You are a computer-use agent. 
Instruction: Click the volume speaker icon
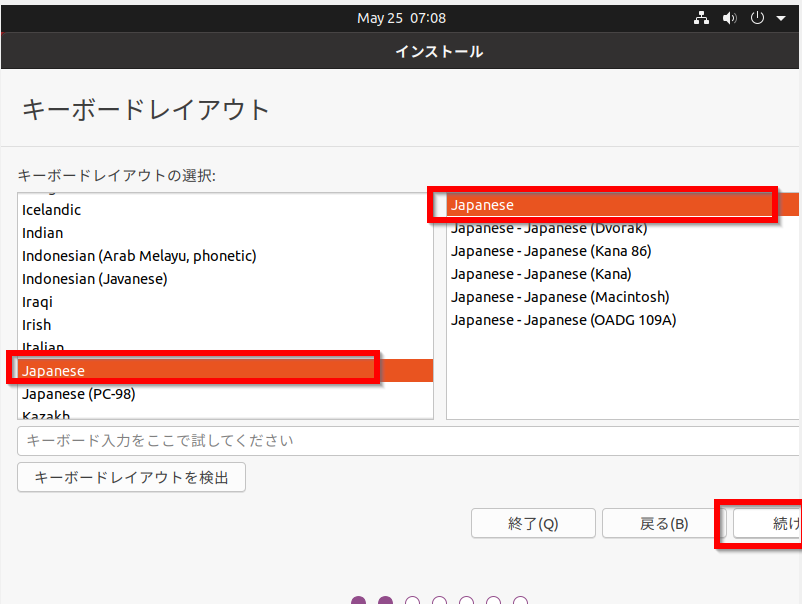click(x=729, y=18)
